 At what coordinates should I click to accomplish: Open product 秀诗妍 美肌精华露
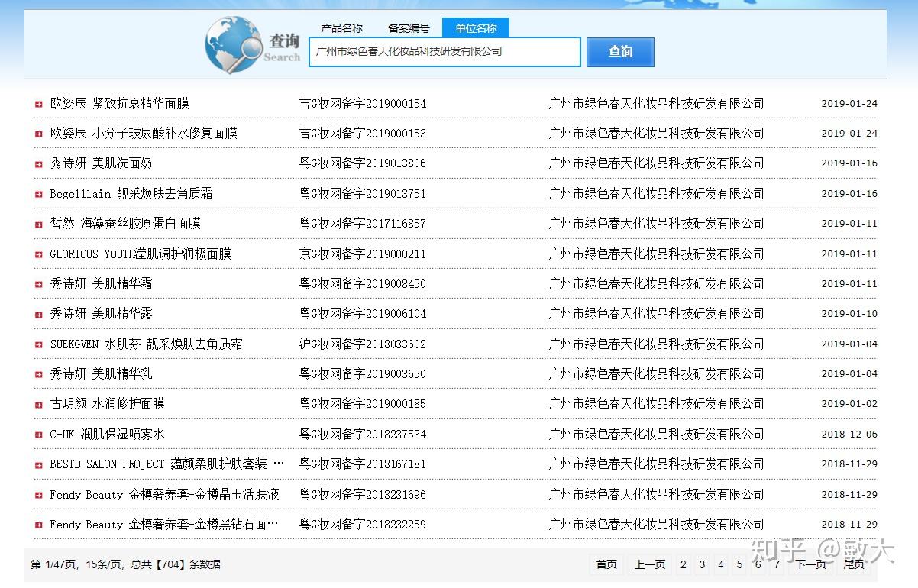click(x=101, y=313)
